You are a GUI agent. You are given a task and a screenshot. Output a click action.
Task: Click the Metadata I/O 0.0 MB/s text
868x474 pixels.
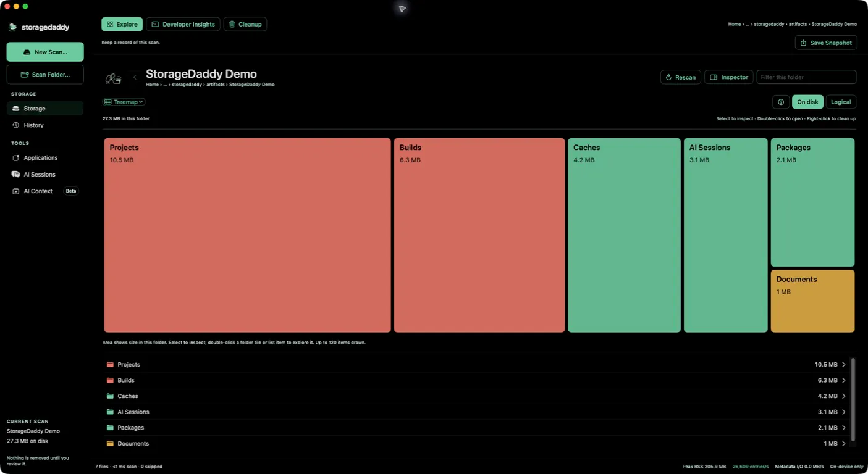[799, 467]
